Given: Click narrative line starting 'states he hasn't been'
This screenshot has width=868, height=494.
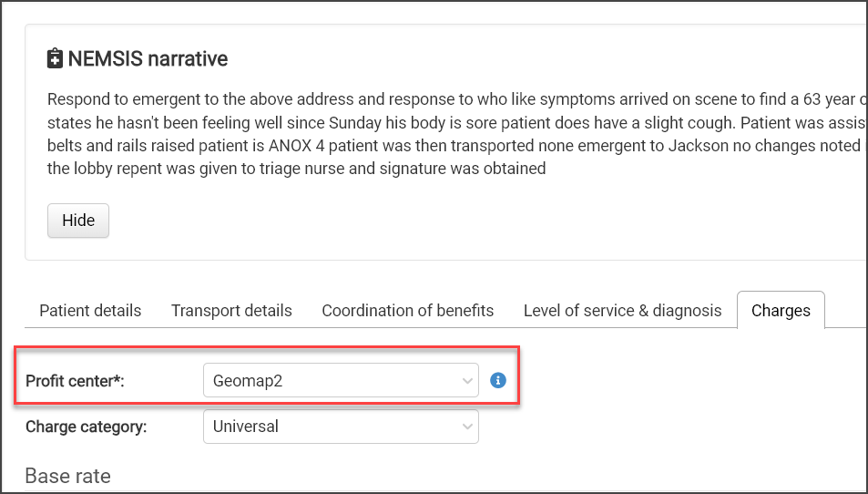Looking at the screenshot, I should point(446,122).
